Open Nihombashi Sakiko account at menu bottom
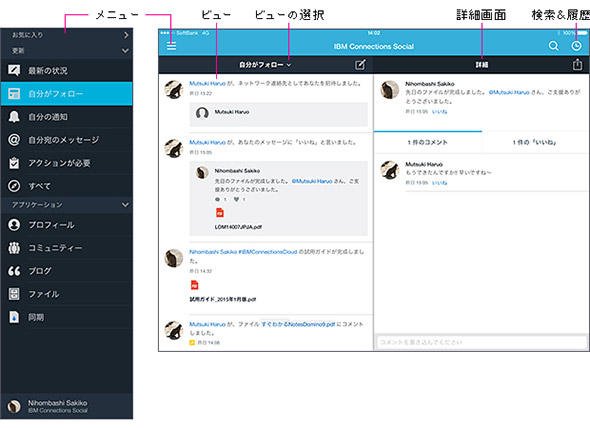The image size is (590, 428). 67,406
